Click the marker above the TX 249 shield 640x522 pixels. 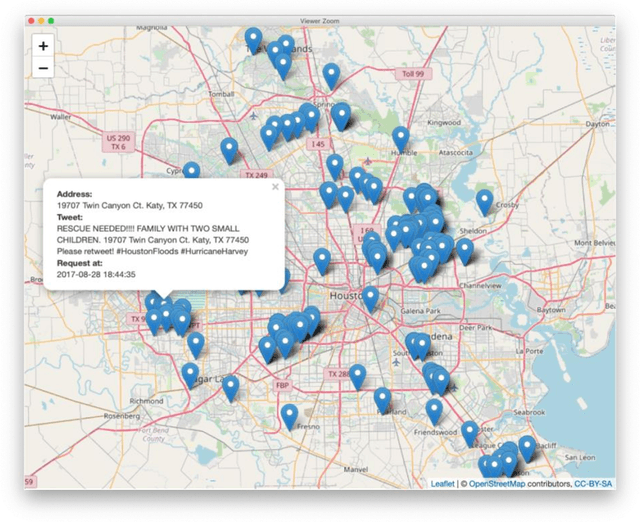pos(229,150)
